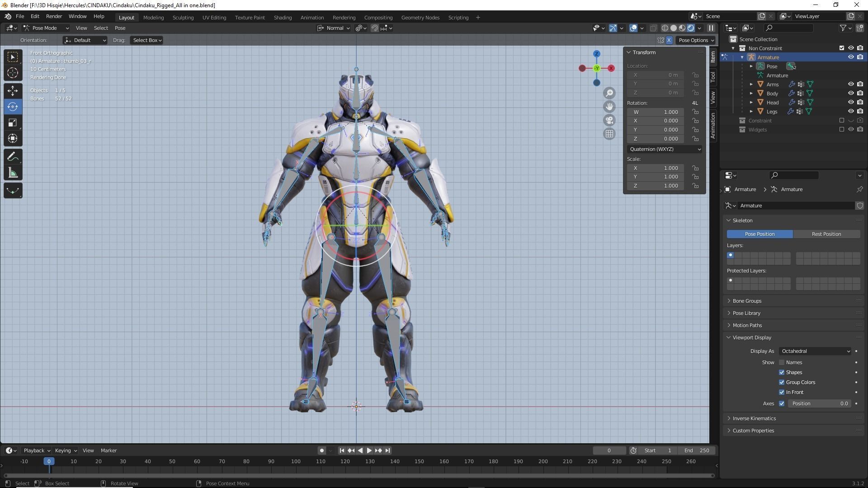The image size is (868, 488).
Task: Uncheck the Shapes checkbox
Action: pos(782,372)
